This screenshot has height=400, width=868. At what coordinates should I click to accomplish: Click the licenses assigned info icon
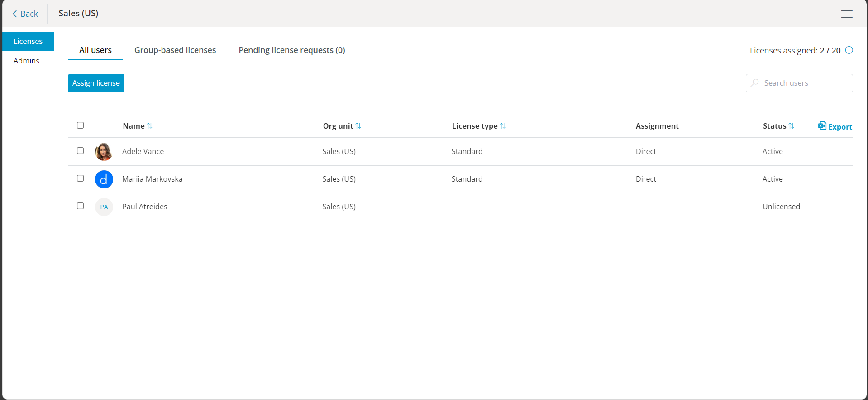pos(849,50)
